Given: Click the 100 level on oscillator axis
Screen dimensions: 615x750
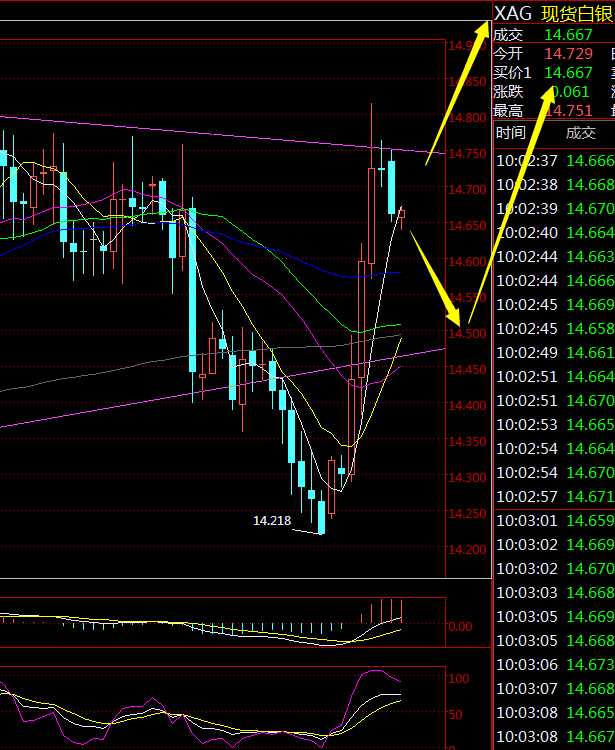Looking at the screenshot, I should point(459,678).
